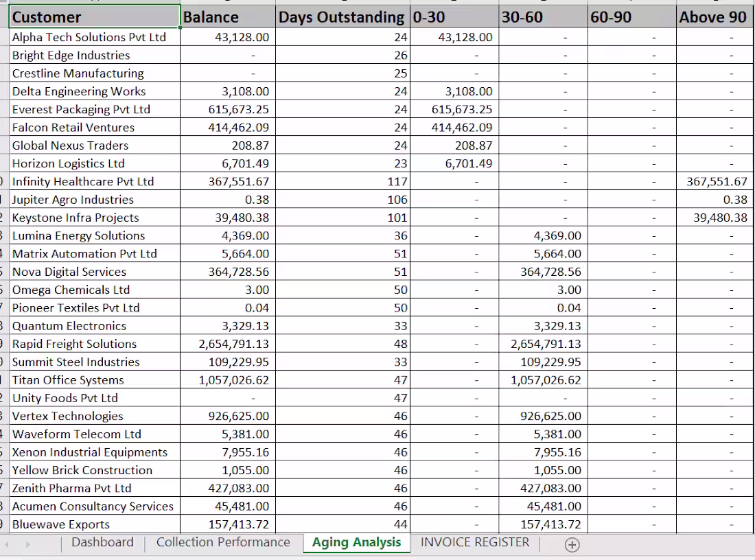Select the 0-30 header cell
This screenshot has height=560, width=755.
[x=454, y=17]
